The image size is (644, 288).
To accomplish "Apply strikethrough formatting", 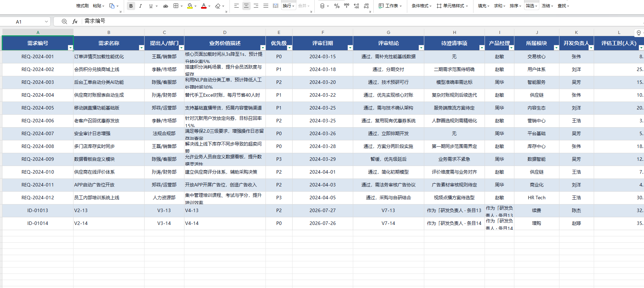I will [166, 6].
